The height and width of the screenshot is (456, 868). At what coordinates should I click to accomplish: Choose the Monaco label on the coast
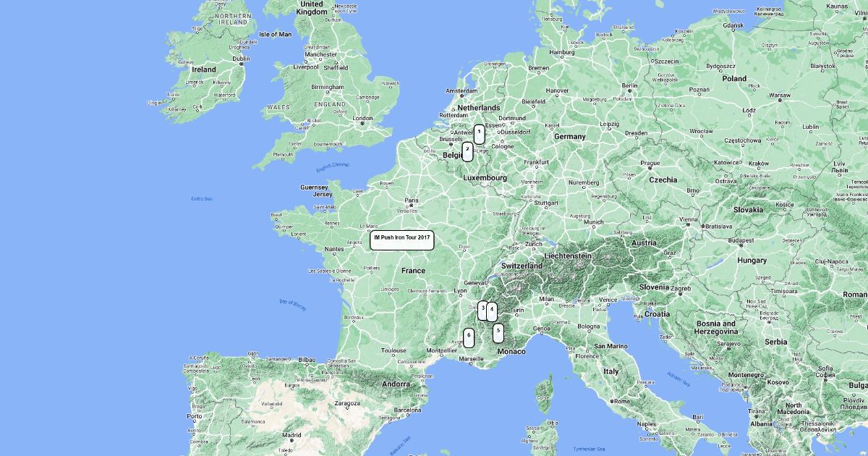point(512,351)
